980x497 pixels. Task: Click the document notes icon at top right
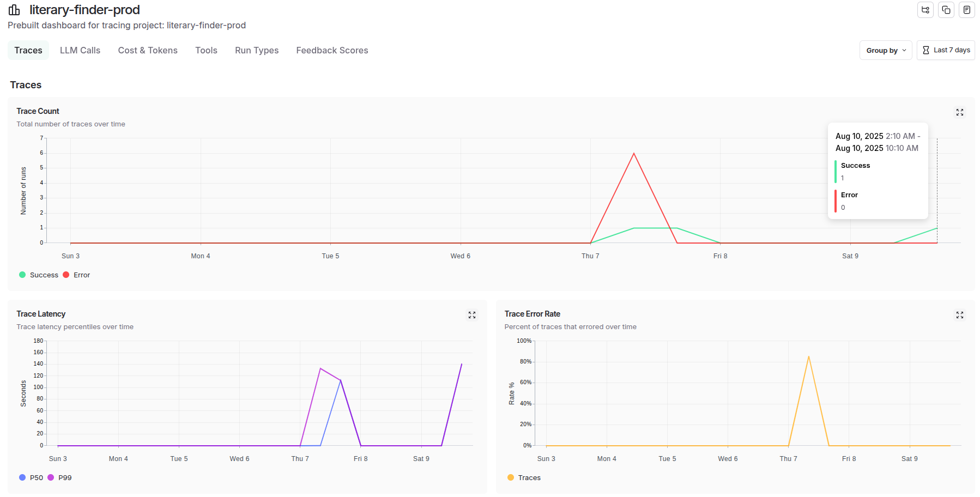966,10
